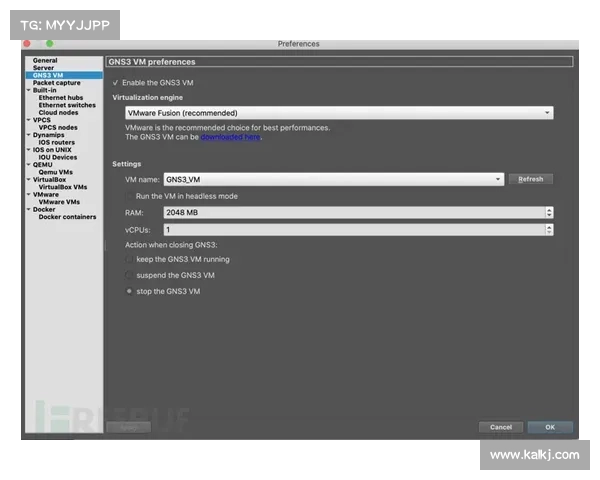Open VPCS nodes settings
This screenshot has width=600, height=480.
click(x=58, y=127)
